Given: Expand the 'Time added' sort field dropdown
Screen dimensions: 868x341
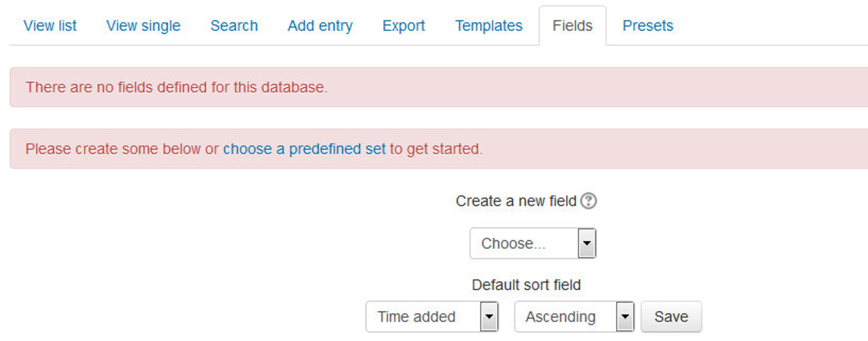Looking at the screenshot, I should click(x=422, y=316).
